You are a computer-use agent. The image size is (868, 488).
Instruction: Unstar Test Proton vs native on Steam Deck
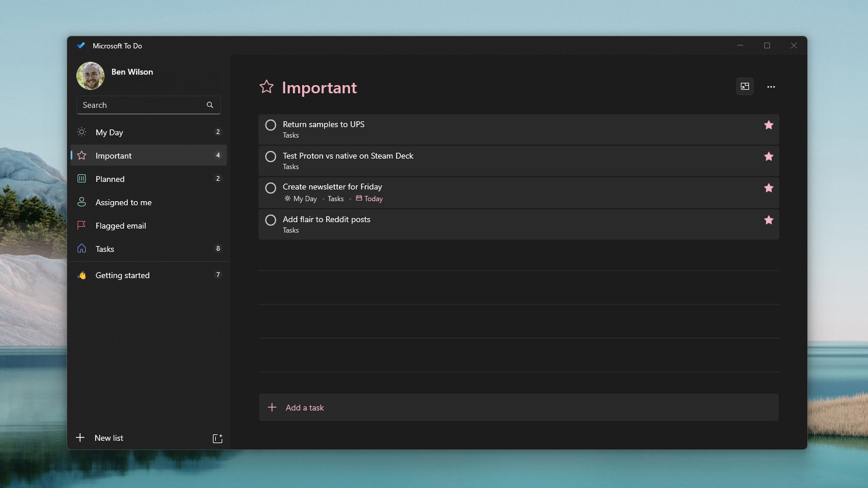[x=769, y=156]
